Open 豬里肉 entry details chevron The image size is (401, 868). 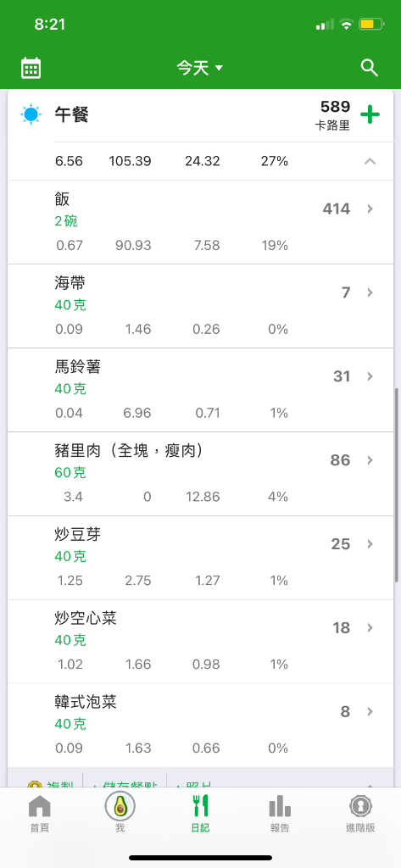point(370,460)
